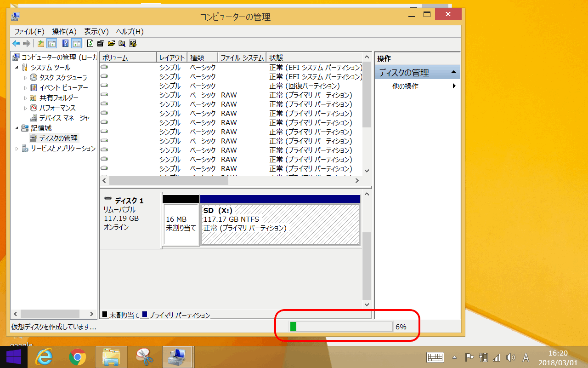Open Google Chrome from the taskbar

[x=78, y=357]
